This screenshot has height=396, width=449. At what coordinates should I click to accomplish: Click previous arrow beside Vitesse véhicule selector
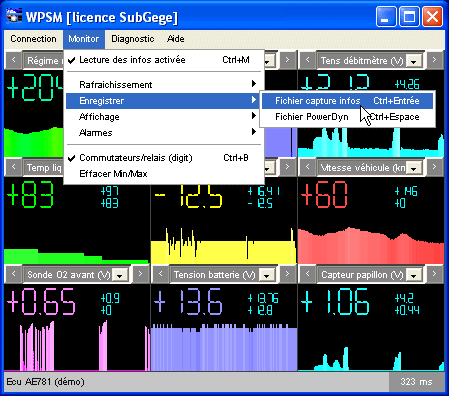click(307, 167)
